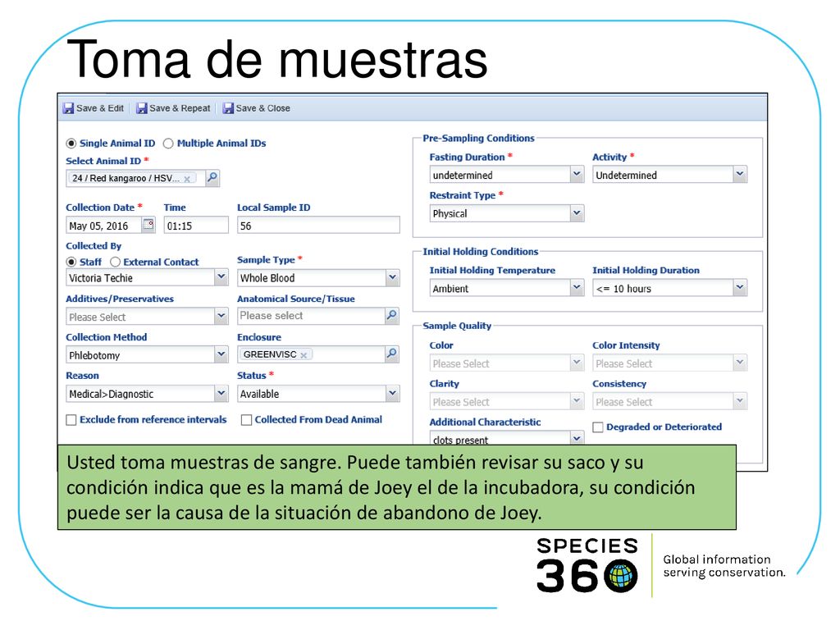The width and height of the screenshot is (840, 630).
Task: Click the Save & Repeat button label
Action: pyautogui.click(x=180, y=108)
